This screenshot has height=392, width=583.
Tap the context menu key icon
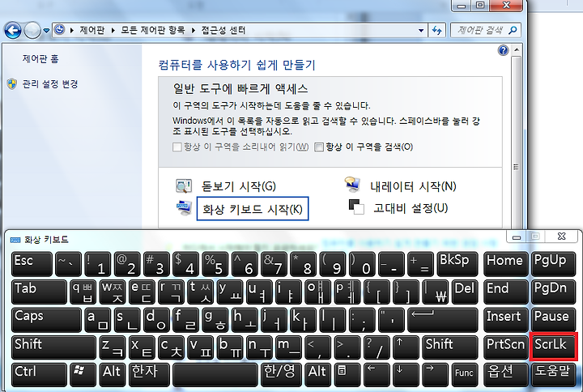coord(347,375)
